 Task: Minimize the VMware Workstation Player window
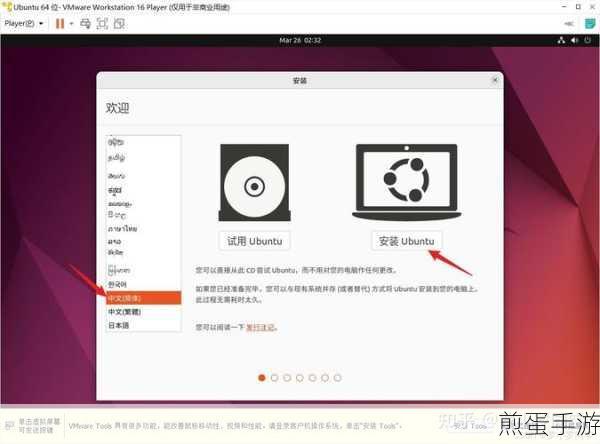(x=564, y=7)
